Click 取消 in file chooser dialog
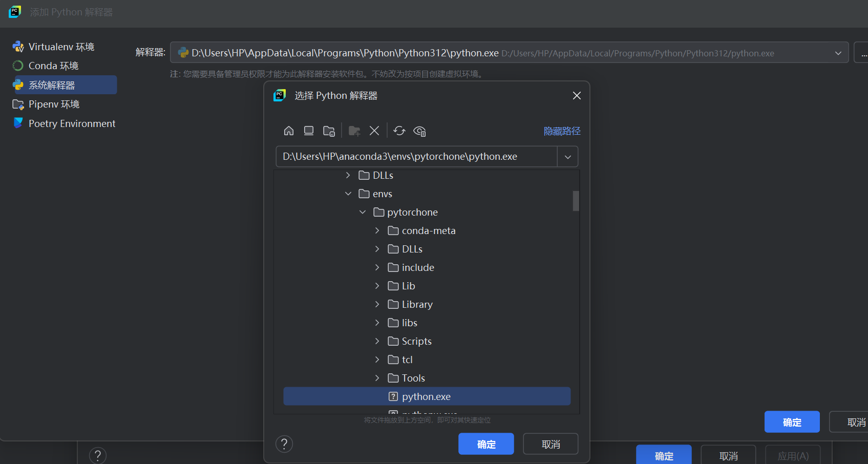This screenshot has width=868, height=464. 551,444
